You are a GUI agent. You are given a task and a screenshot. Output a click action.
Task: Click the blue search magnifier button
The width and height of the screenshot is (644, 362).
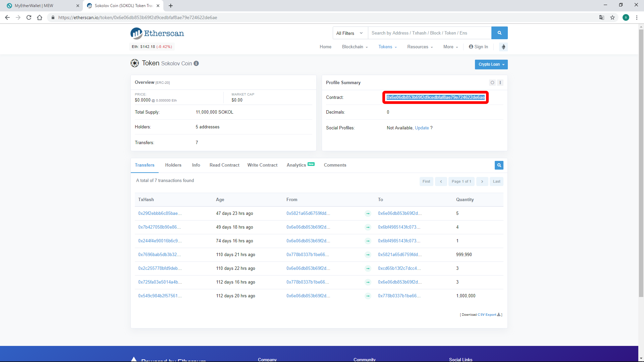pos(499,33)
